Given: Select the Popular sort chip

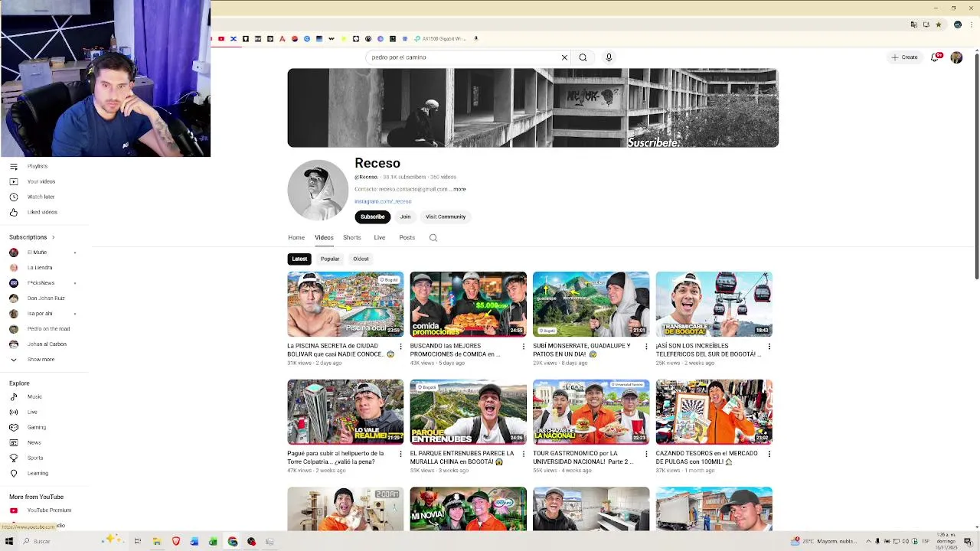Looking at the screenshot, I should 330,259.
